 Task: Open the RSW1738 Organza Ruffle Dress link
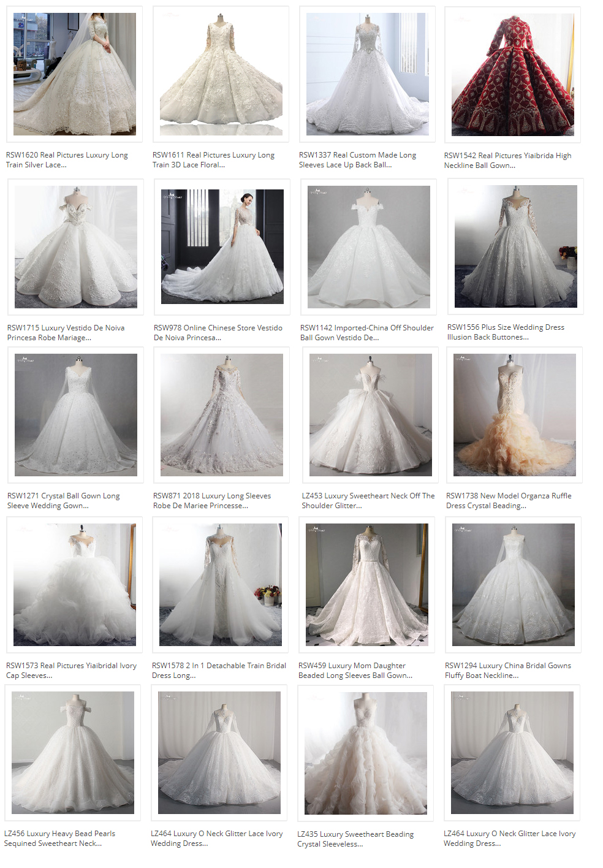[x=508, y=500]
